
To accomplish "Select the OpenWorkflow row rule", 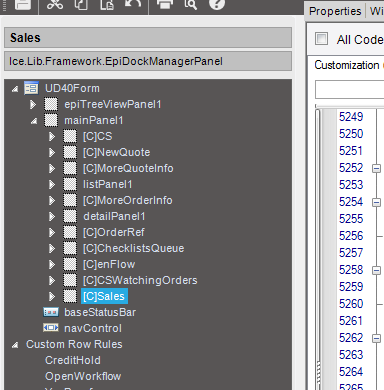I will 83,376.
